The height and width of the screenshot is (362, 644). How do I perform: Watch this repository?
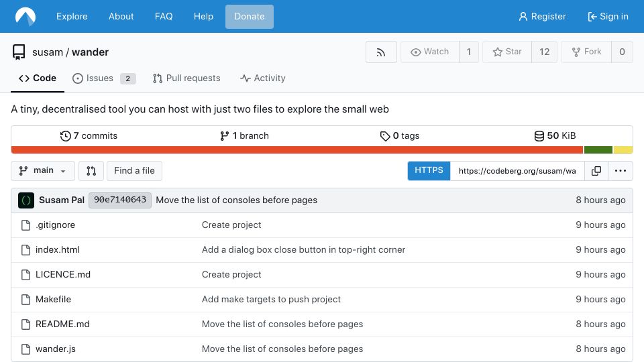pos(429,52)
